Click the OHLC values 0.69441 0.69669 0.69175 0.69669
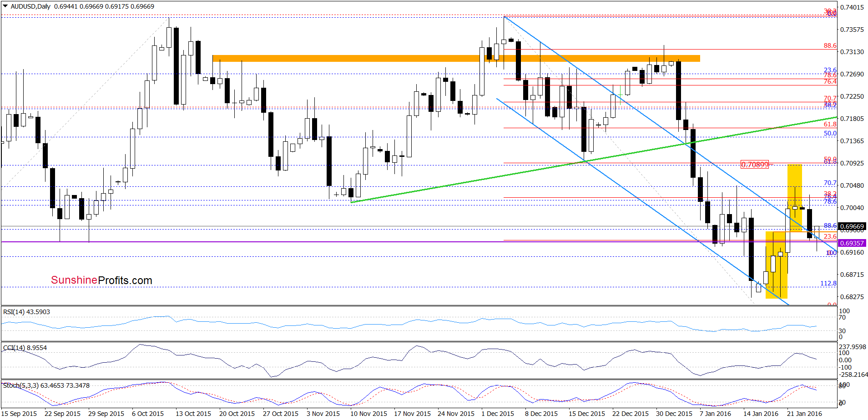868x420 pixels. [x=104, y=6]
